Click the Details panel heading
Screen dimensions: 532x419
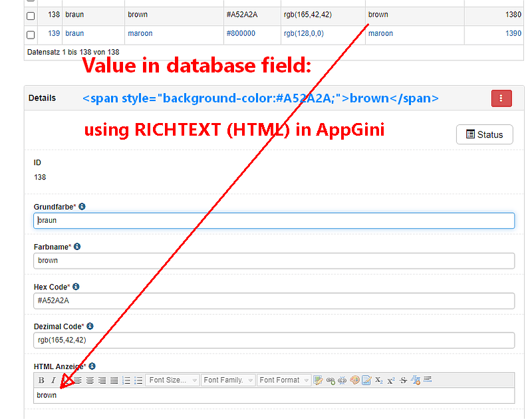[42, 98]
